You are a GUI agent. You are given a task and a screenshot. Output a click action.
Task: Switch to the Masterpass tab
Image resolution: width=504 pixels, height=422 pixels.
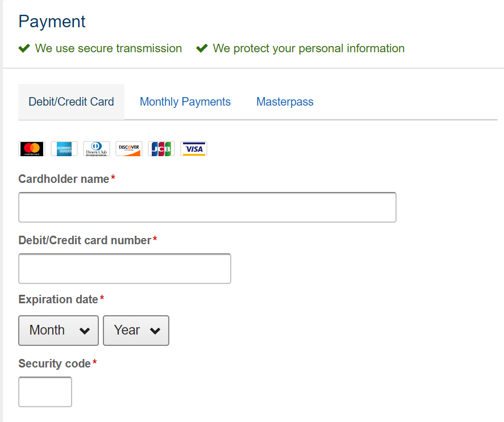pos(285,102)
